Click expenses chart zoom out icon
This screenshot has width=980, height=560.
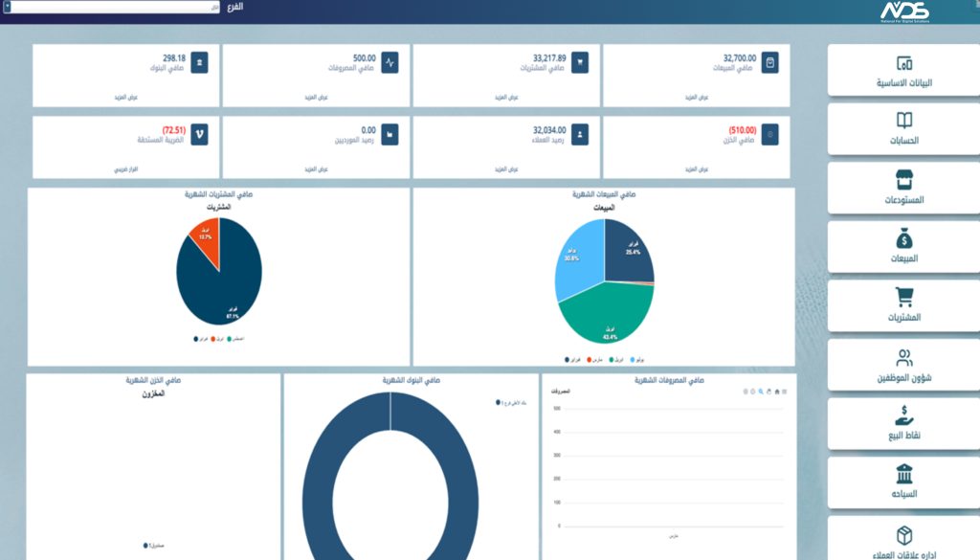click(x=752, y=392)
